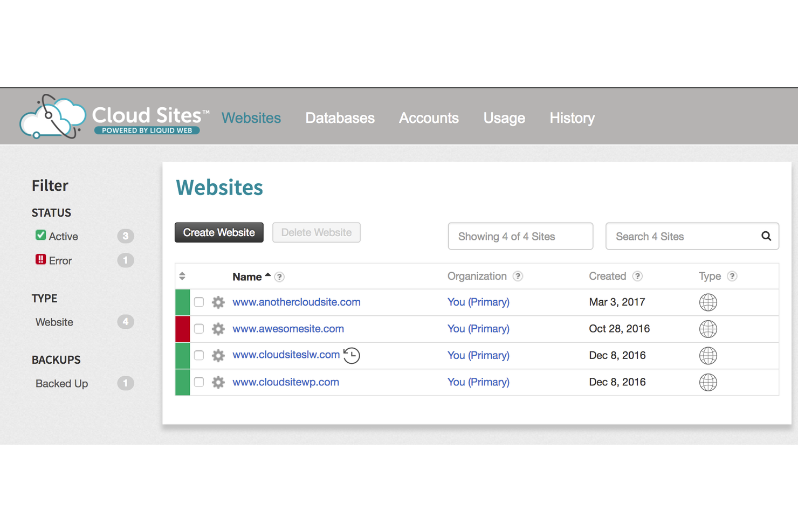This screenshot has width=798, height=532.
Task: Click the double-arrow sorter in table header
Action: click(x=182, y=275)
